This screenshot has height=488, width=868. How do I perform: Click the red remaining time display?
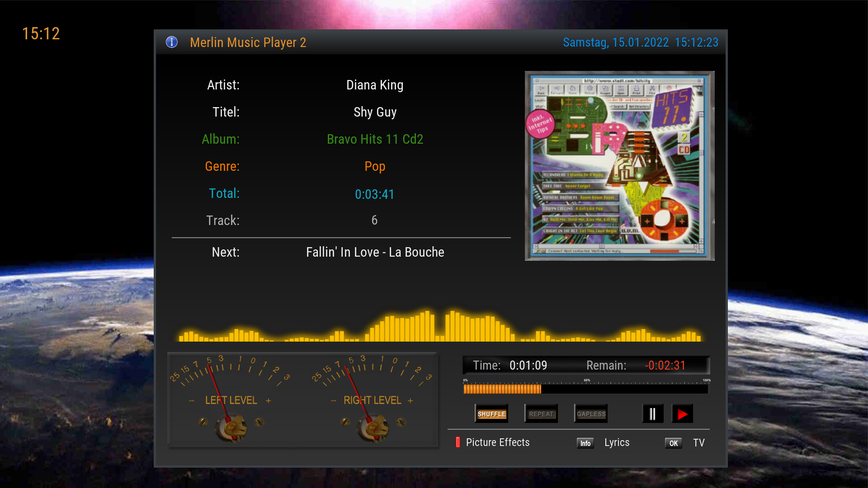point(665,365)
